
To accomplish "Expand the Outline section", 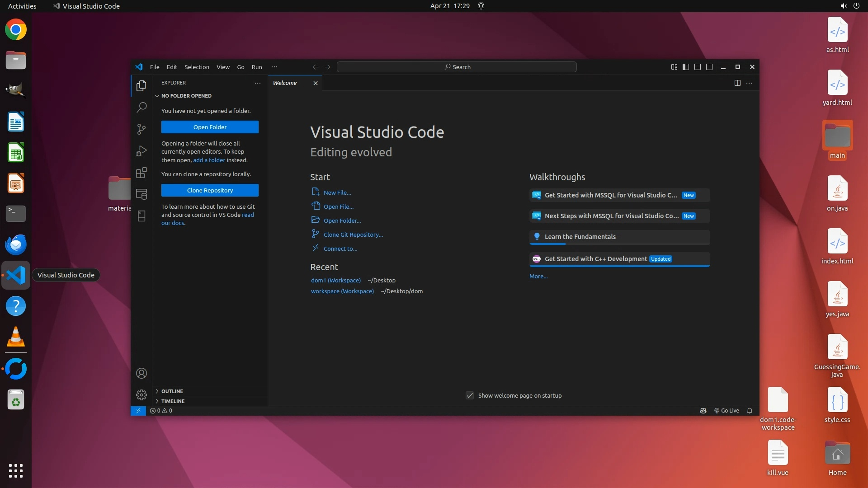I will pyautogui.click(x=172, y=391).
